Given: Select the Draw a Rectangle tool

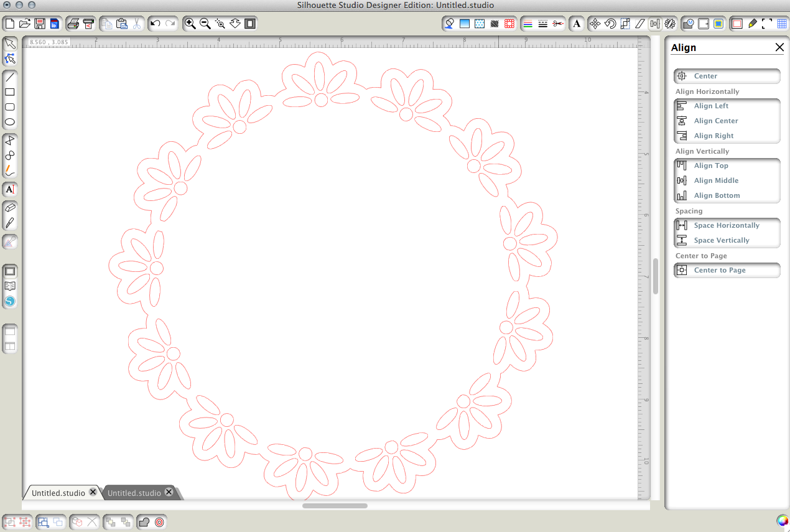Looking at the screenshot, I should click(10, 92).
